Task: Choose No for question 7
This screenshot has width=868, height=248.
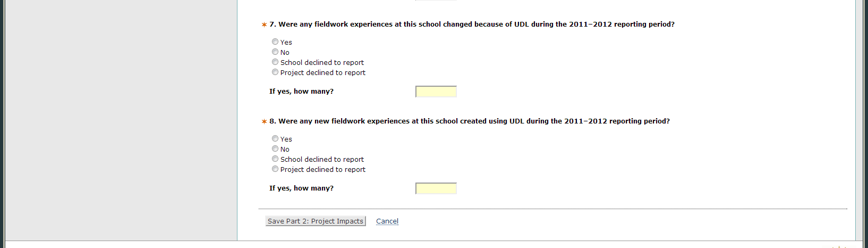Action: click(275, 52)
